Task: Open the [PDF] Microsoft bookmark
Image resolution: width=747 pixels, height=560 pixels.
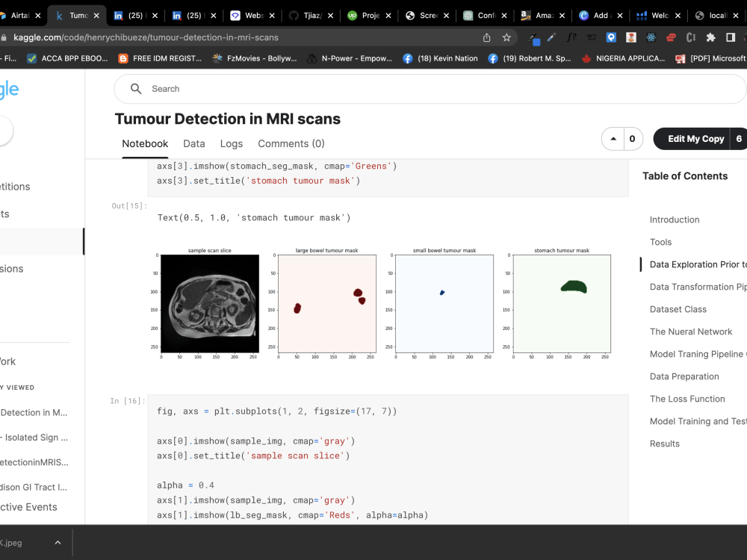Action: click(x=711, y=58)
